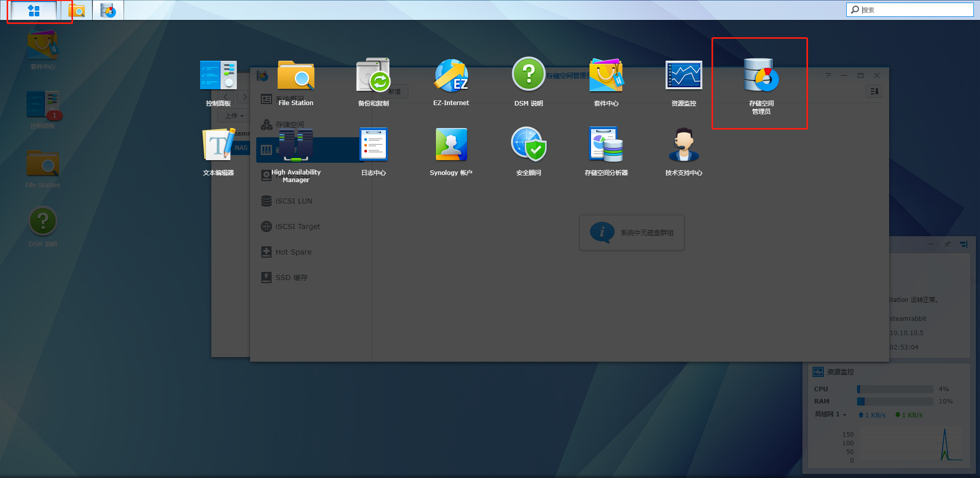Open DSM 说明 desktop shortcut
Screen dimensions: 980x478
point(43,227)
